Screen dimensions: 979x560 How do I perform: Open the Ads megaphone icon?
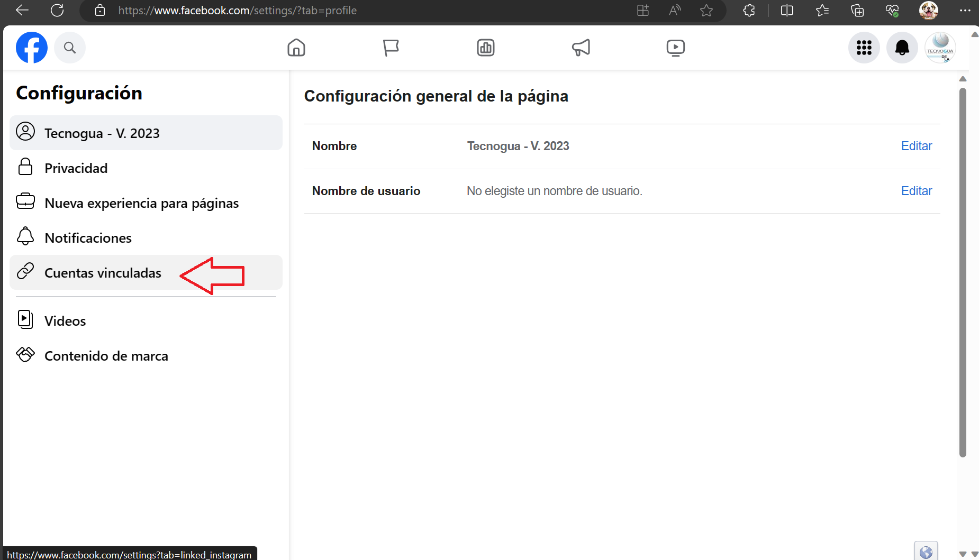(x=581, y=48)
